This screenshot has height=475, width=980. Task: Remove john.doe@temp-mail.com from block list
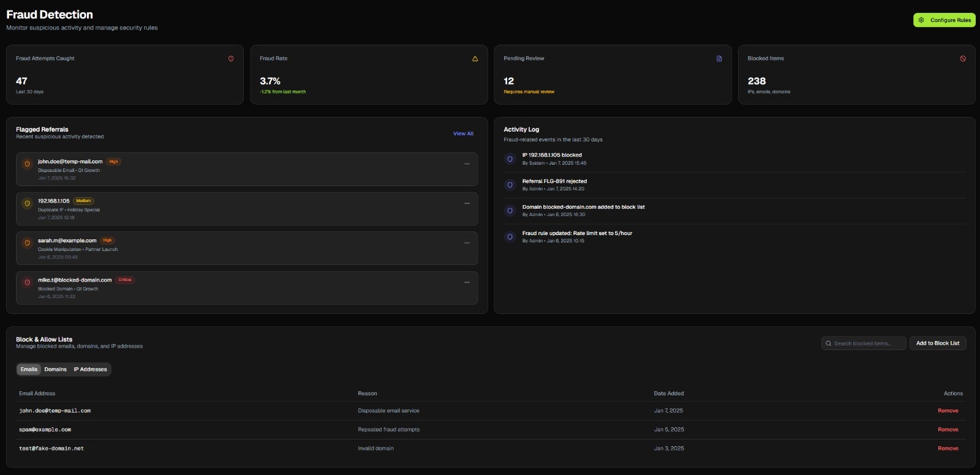coord(948,411)
